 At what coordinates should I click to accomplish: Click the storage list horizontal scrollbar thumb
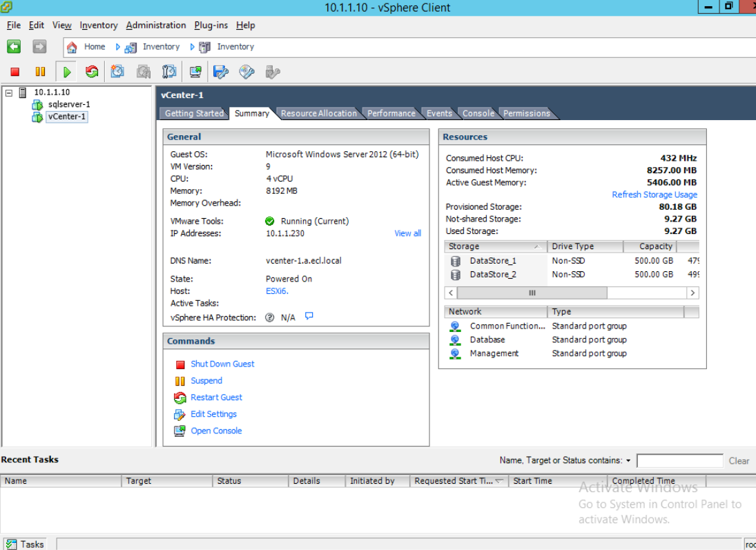(x=532, y=293)
